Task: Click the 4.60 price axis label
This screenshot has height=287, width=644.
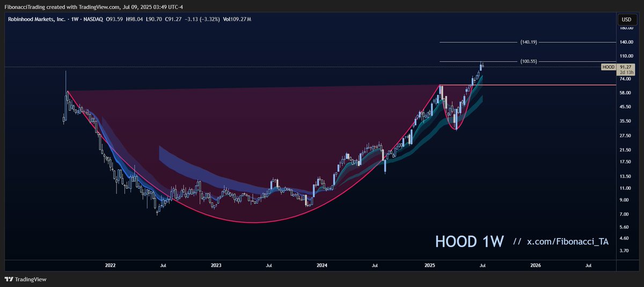Action: coord(624,238)
